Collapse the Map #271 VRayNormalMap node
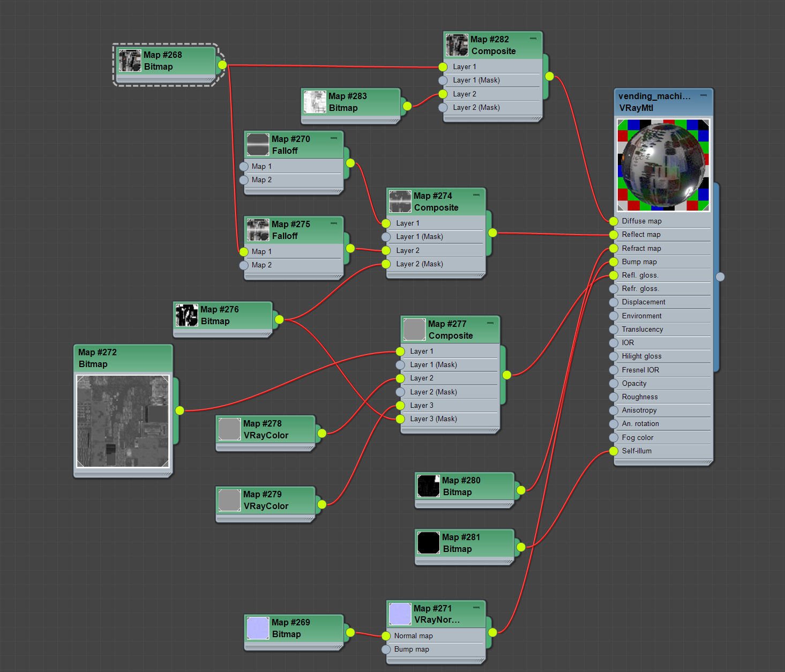This screenshot has width=785, height=672. click(x=476, y=608)
